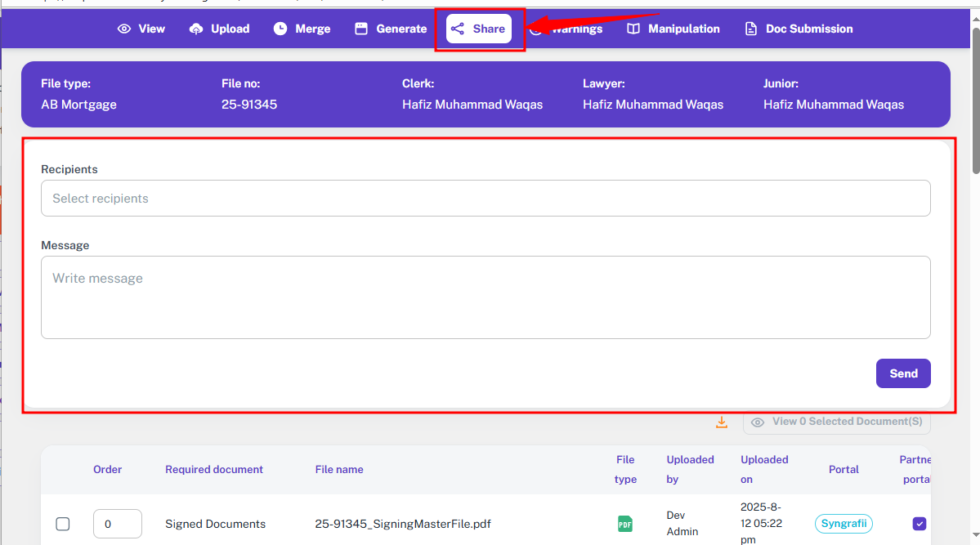Click the Doc Submission document icon
Image resolution: width=980 pixels, height=545 pixels.
[751, 29]
